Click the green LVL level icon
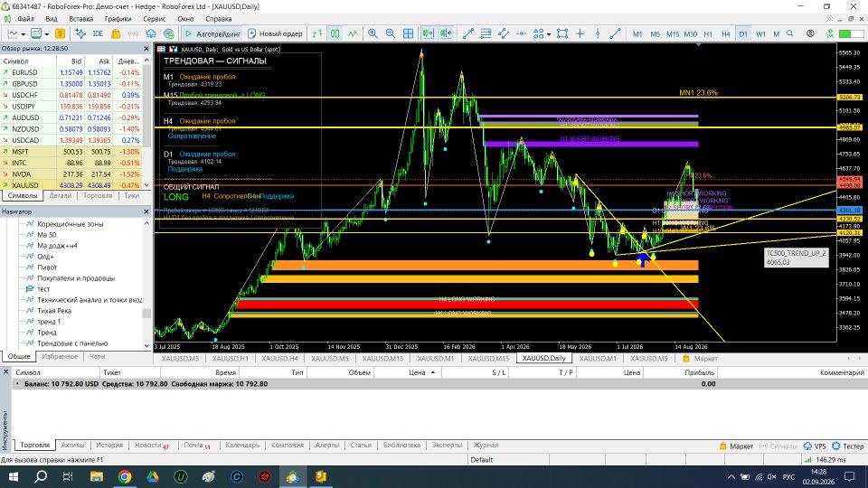Image resolution: width=868 pixels, height=488 pixels. [830, 33]
